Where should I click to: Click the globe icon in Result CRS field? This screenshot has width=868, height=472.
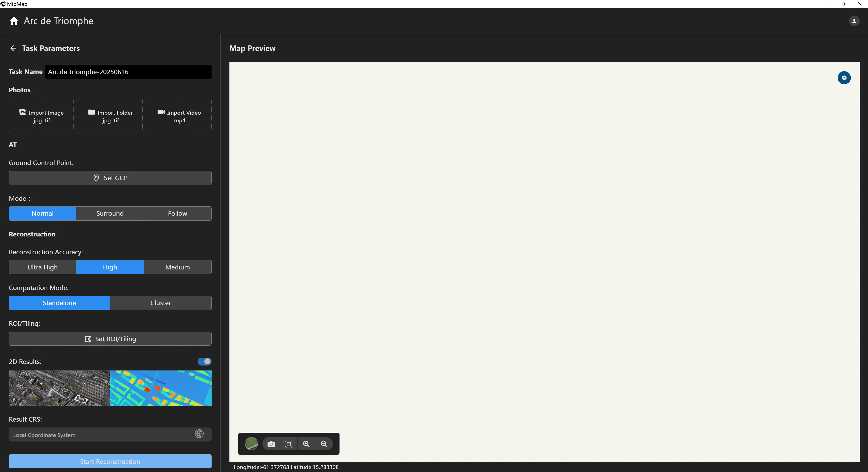point(199,434)
